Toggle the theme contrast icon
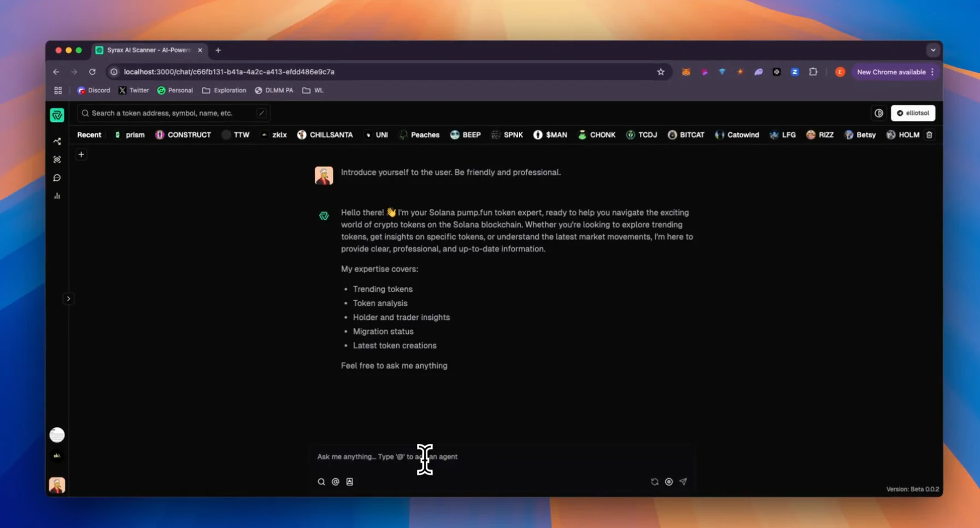This screenshot has height=528, width=980. coord(879,113)
